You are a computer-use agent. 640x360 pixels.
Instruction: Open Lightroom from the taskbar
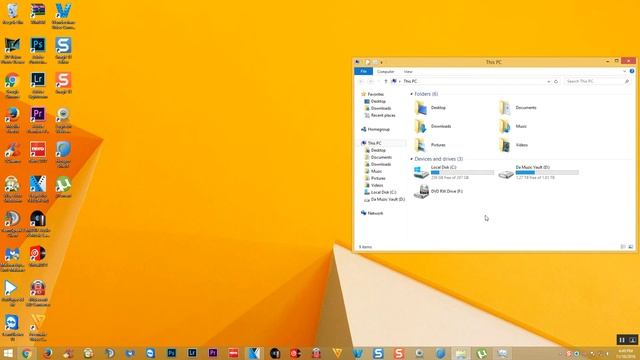pyautogui.click(x=192, y=353)
